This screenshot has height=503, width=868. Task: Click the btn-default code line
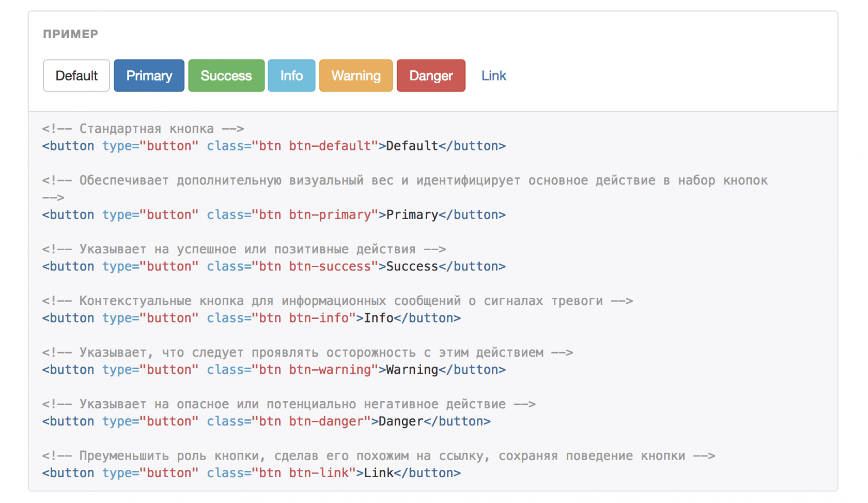(x=274, y=146)
